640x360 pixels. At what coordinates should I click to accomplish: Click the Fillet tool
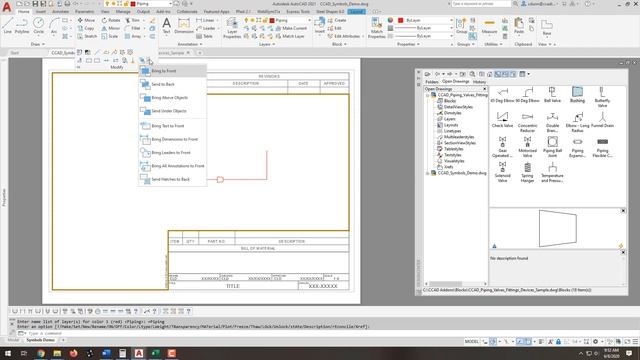point(133,28)
